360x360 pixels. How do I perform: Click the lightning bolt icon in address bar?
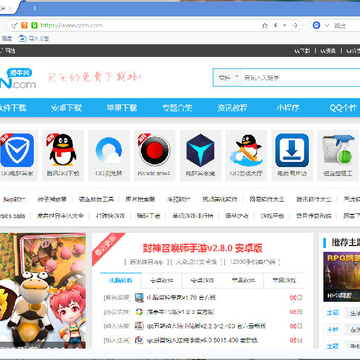(275, 25)
